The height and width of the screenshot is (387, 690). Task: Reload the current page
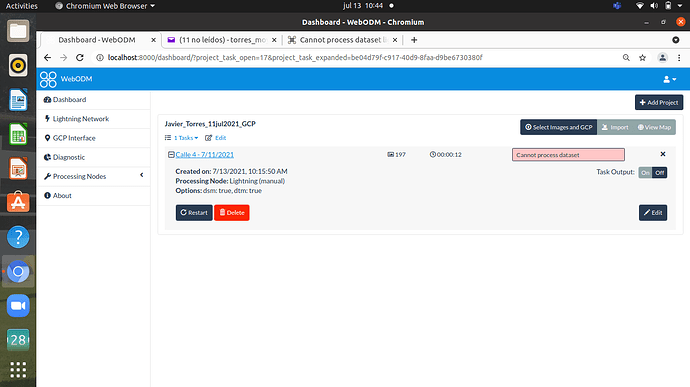click(x=80, y=58)
